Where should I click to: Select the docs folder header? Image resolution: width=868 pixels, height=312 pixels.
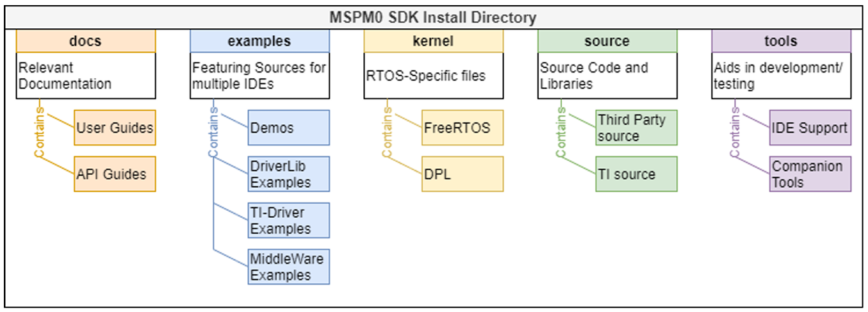tap(86, 41)
